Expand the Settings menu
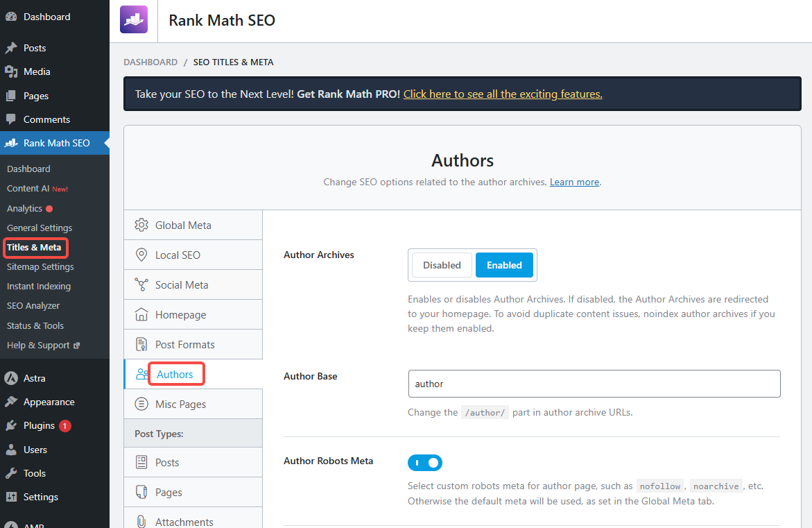 [x=38, y=497]
